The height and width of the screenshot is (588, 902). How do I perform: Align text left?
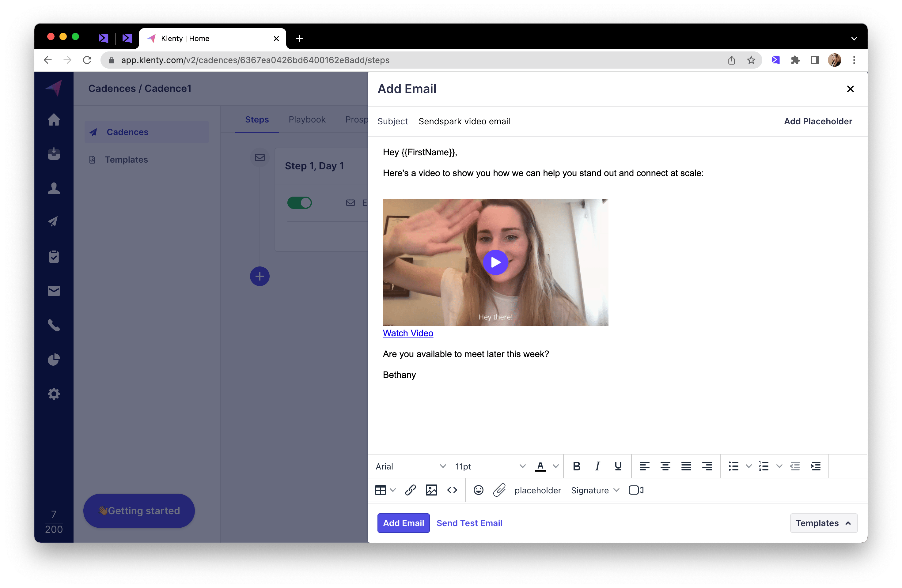tap(644, 466)
